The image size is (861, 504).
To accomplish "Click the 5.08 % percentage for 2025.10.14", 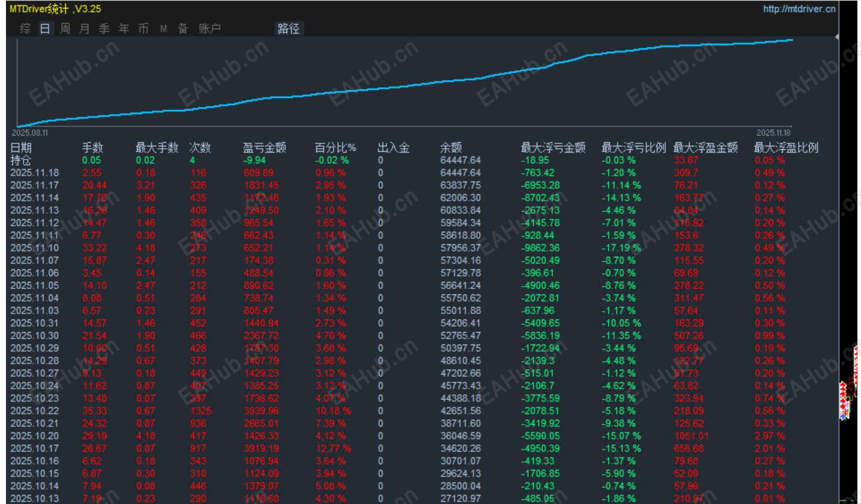I will pyautogui.click(x=330, y=486).
